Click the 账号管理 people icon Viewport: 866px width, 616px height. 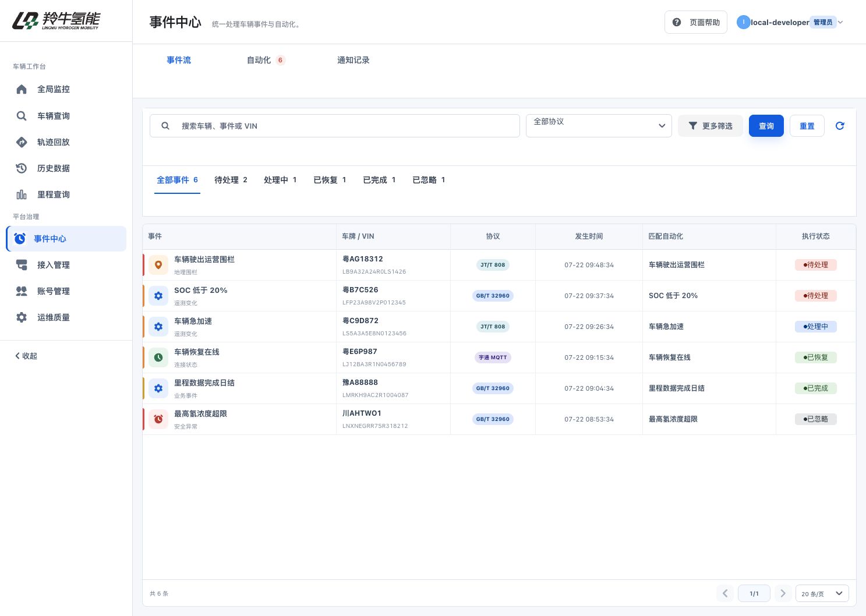[x=22, y=291]
